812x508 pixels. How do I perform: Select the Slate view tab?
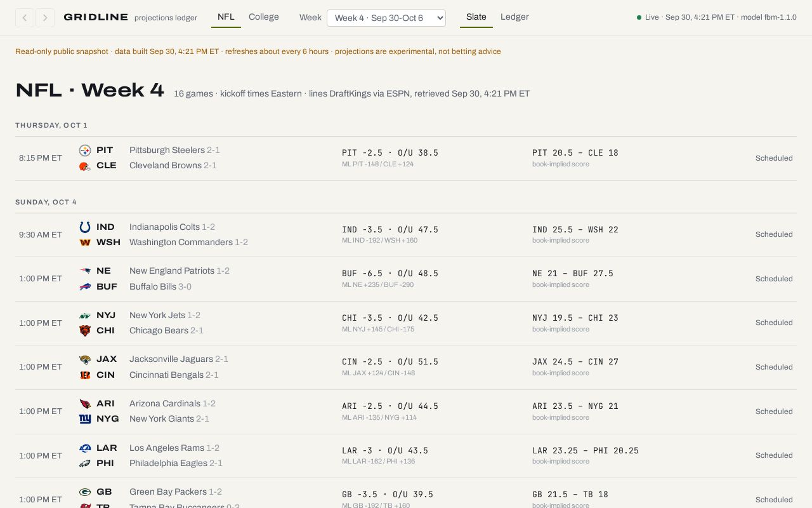(x=476, y=17)
